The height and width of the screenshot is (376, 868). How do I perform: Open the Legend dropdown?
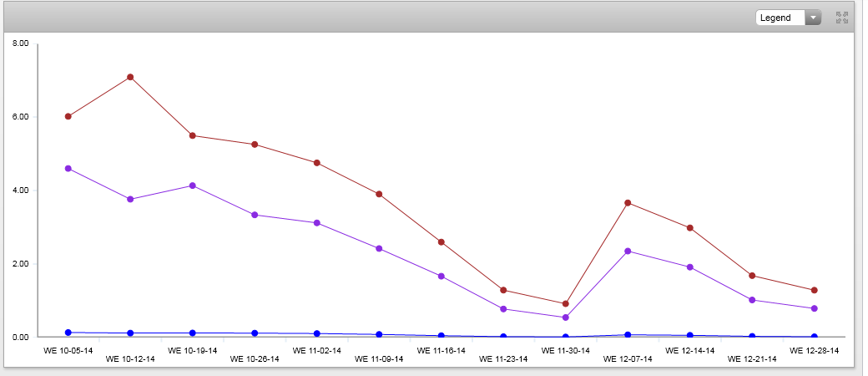788,18
